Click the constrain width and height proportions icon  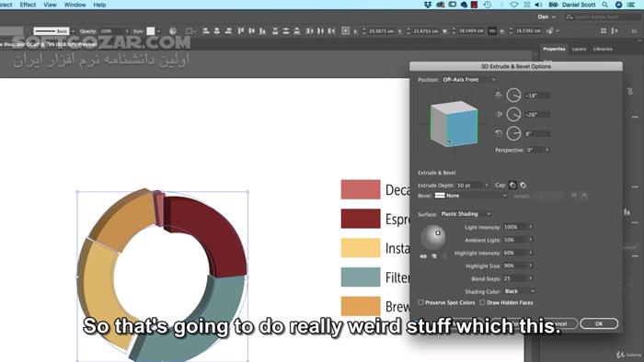[491, 31]
